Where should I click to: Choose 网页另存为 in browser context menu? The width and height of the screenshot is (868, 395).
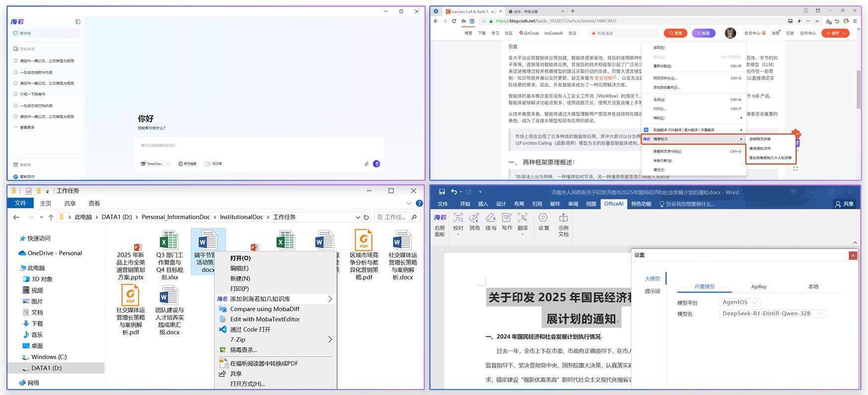[694, 78]
